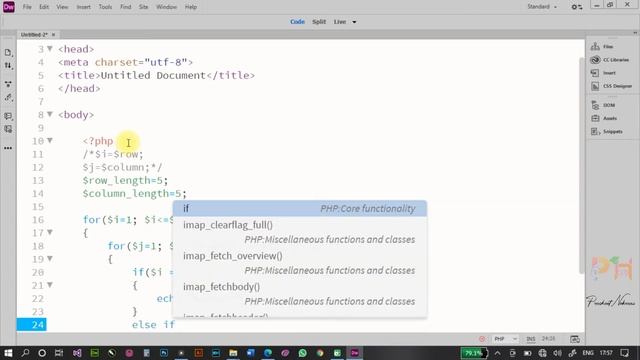Viewport: 640px width, 360px height.
Task: Collapse code fold at line 17
Action: pos(50,232)
